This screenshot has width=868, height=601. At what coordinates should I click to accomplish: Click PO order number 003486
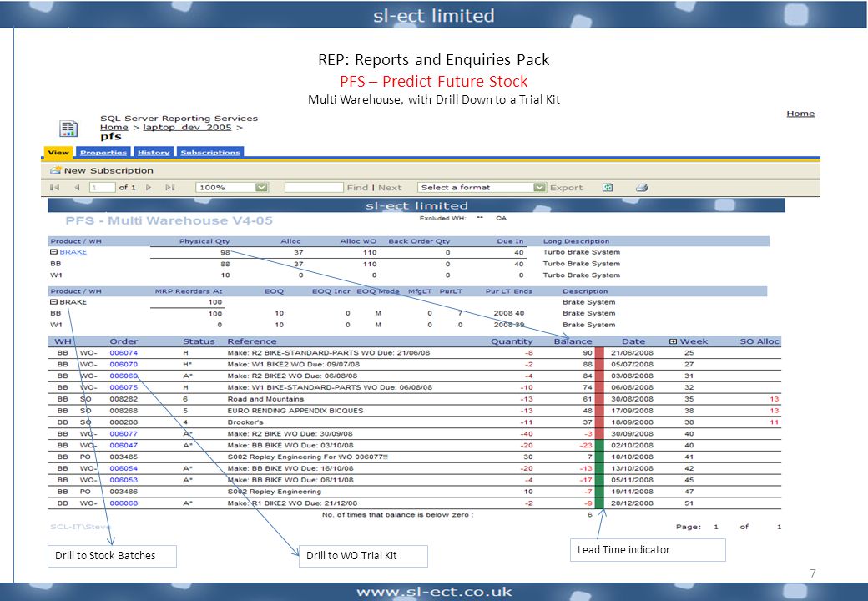(124, 492)
